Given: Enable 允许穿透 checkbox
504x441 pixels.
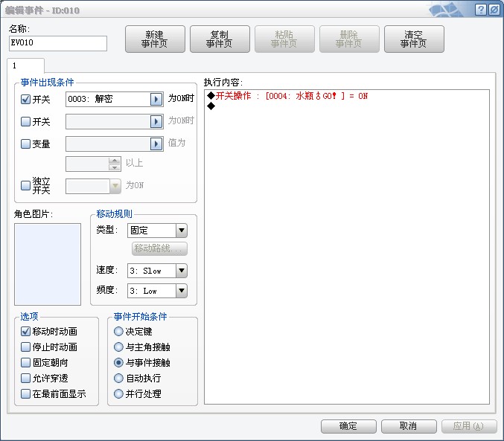Looking at the screenshot, I should [25, 378].
